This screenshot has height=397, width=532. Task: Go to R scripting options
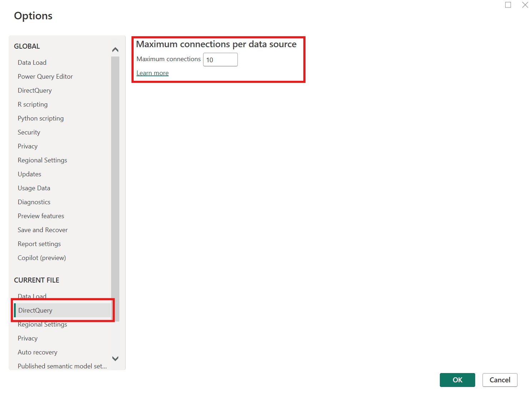[x=33, y=104]
